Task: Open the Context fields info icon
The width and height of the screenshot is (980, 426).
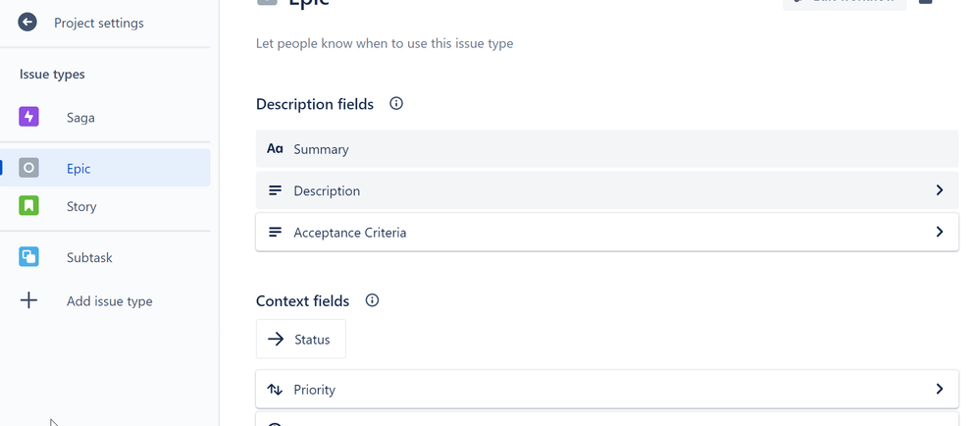Action: [x=372, y=300]
